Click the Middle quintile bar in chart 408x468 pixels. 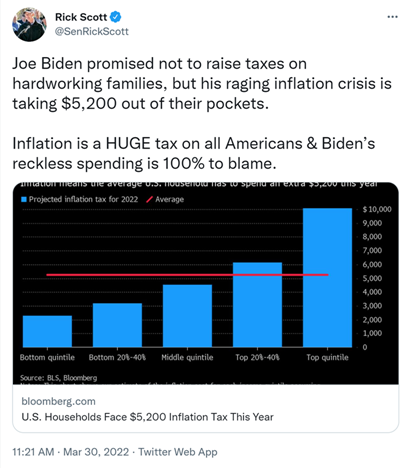(187, 316)
